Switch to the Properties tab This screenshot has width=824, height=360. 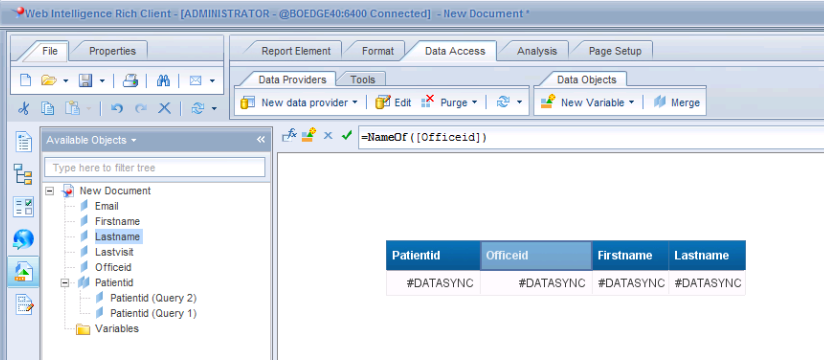pos(112,51)
